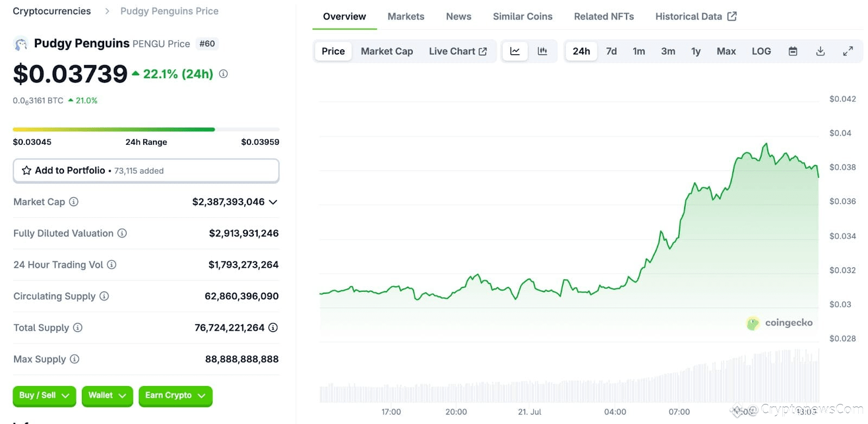Click the external link icon on Live Chart
This screenshot has width=868, height=424.
[483, 52]
